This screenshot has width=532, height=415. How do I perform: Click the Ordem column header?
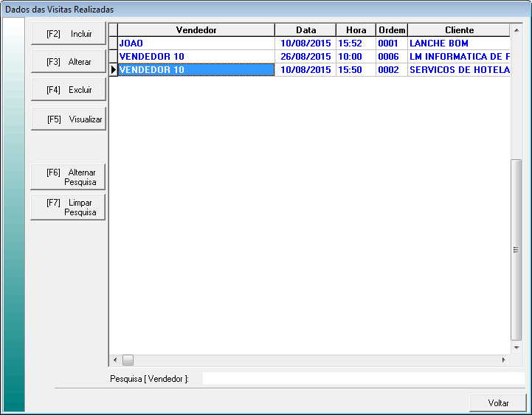tap(392, 30)
